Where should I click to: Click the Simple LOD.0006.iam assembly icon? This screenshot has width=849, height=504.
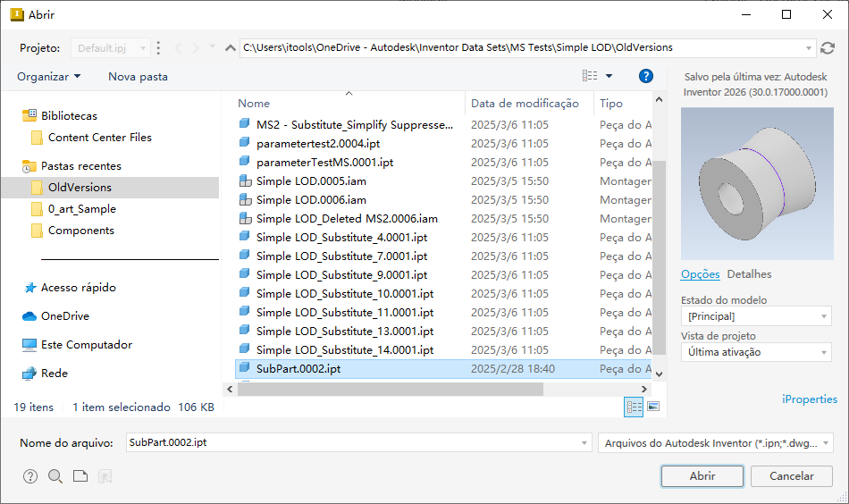[245, 200]
